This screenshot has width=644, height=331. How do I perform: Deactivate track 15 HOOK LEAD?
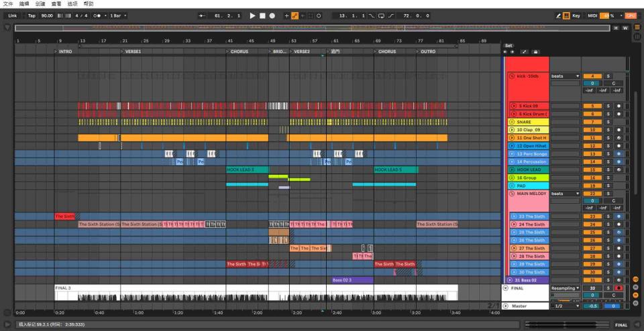pos(592,170)
